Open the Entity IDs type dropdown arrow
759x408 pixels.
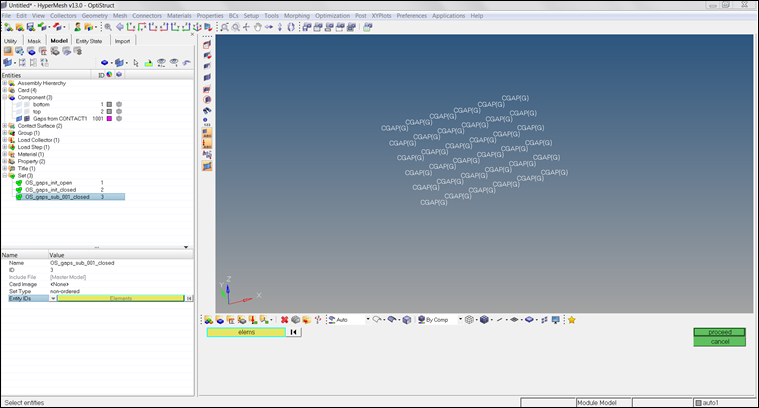[53, 299]
